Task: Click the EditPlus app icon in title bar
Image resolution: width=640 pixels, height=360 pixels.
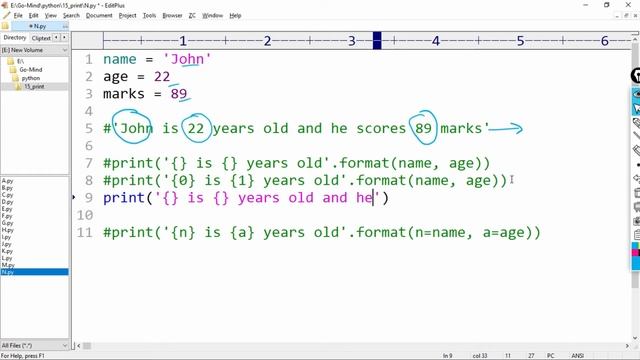Action: coord(5,5)
